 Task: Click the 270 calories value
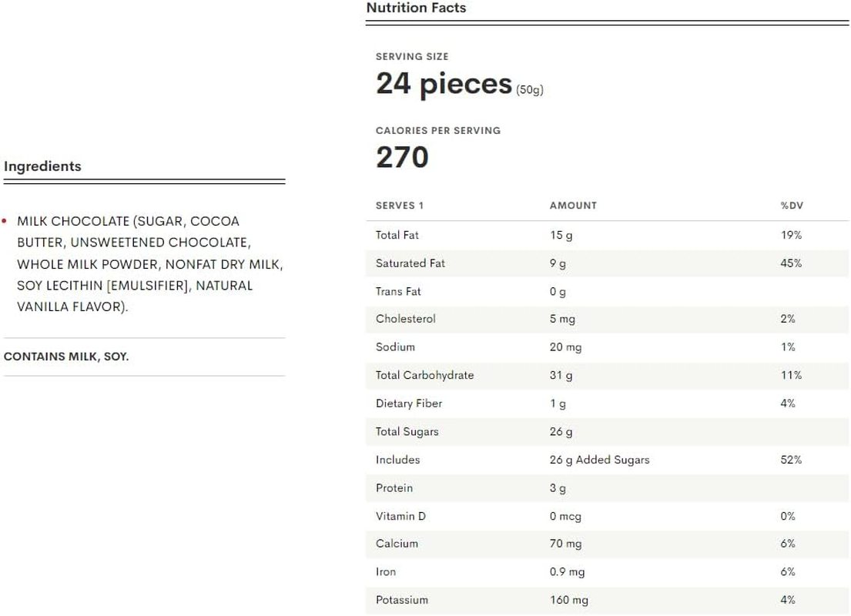(x=402, y=158)
